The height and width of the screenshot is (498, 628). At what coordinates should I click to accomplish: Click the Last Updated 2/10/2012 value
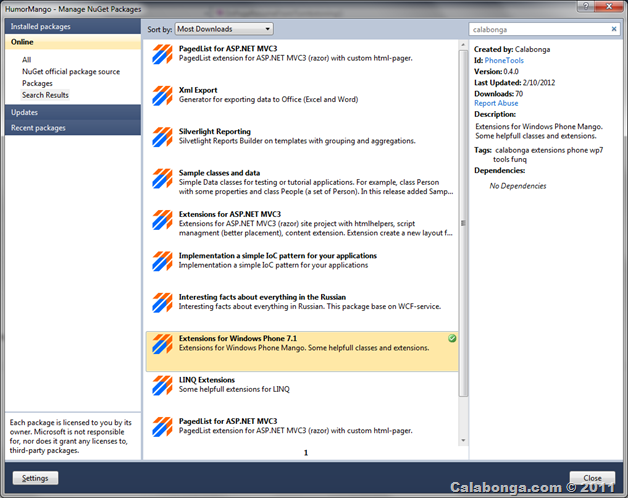tap(539, 83)
